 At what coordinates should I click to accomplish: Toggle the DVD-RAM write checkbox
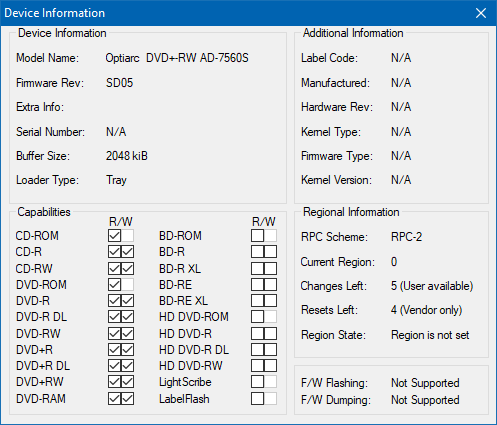128,399
